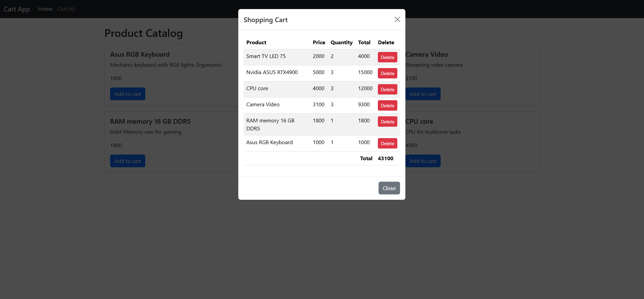Open the Cart (6) nav link
This screenshot has height=299, width=644.
66,9
